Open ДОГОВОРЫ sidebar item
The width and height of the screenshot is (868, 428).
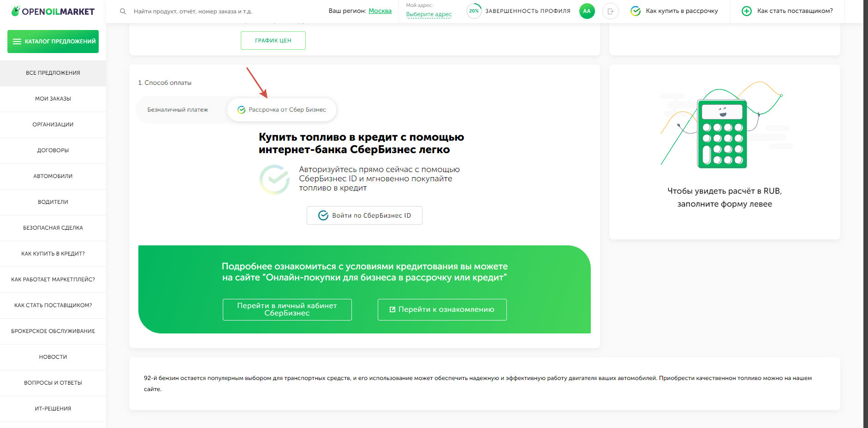coord(53,150)
